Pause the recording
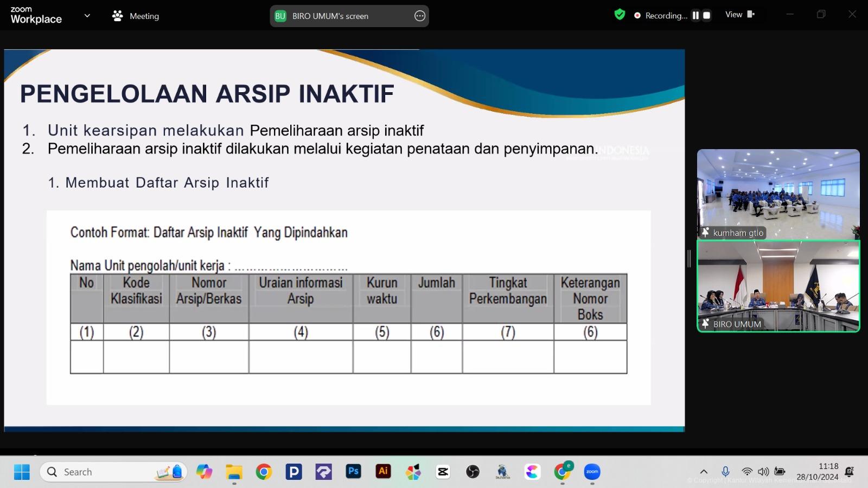 pyautogui.click(x=695, y=15)
